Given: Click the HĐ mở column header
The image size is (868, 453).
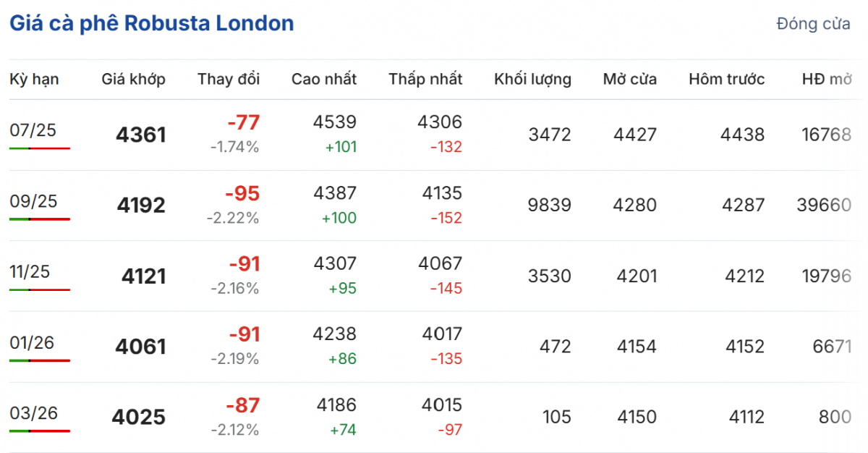Looking at the screenshot, I should [x=826, y=80].
